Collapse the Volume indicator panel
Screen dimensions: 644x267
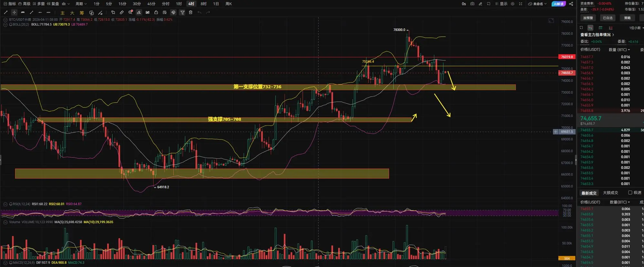(5, 222)
